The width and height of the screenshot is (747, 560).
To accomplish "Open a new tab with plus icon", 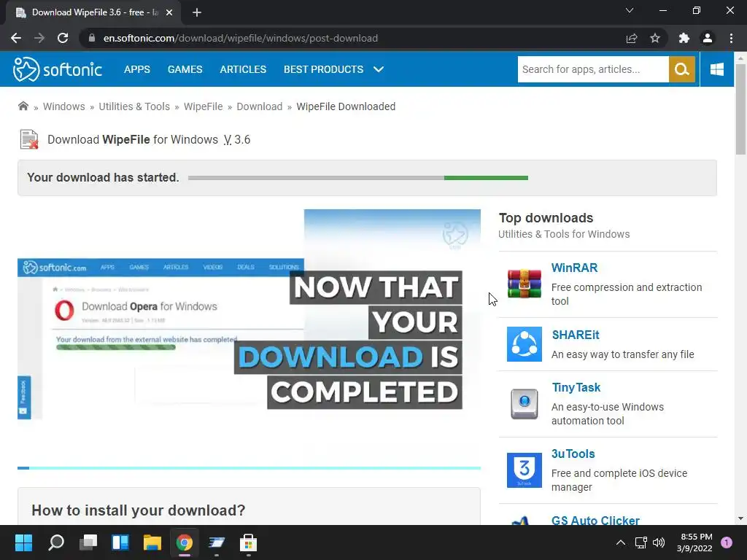I will coord(197,12).
